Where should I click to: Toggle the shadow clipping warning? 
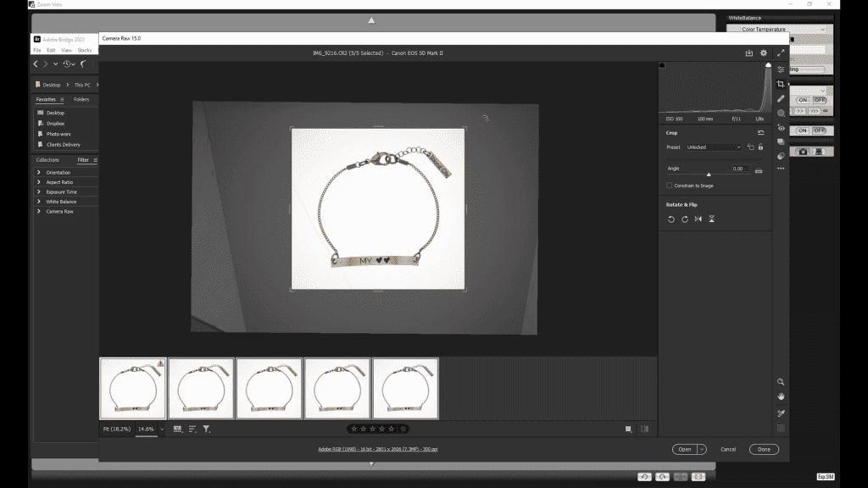(661, 65)
